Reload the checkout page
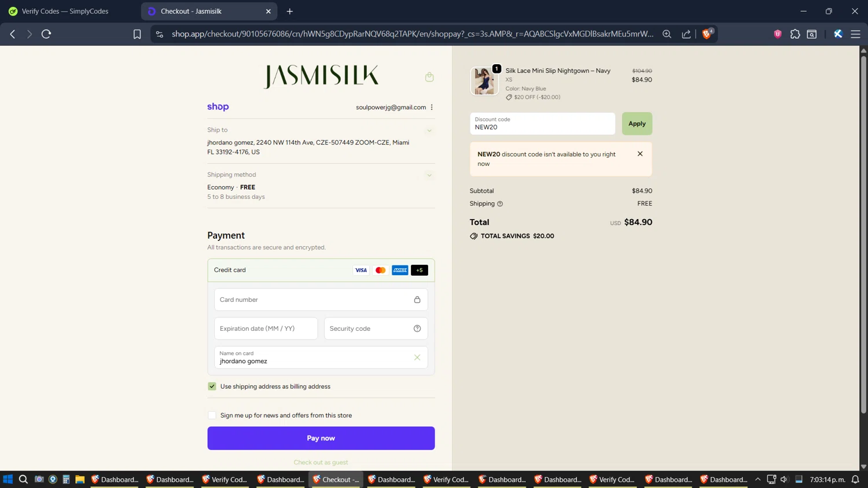The width and height of the screenshot is (868, 488). pyautogui.click(x=46, y=34)
